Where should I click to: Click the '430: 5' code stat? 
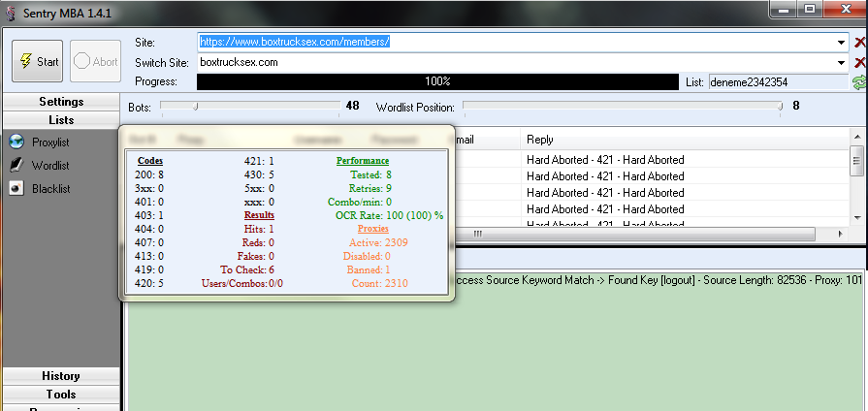tap(259, 174)
